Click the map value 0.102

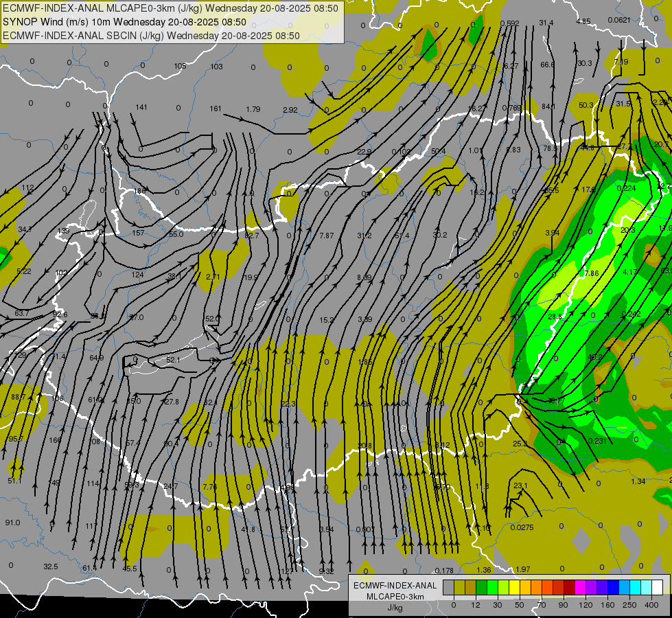click(402, 152)
